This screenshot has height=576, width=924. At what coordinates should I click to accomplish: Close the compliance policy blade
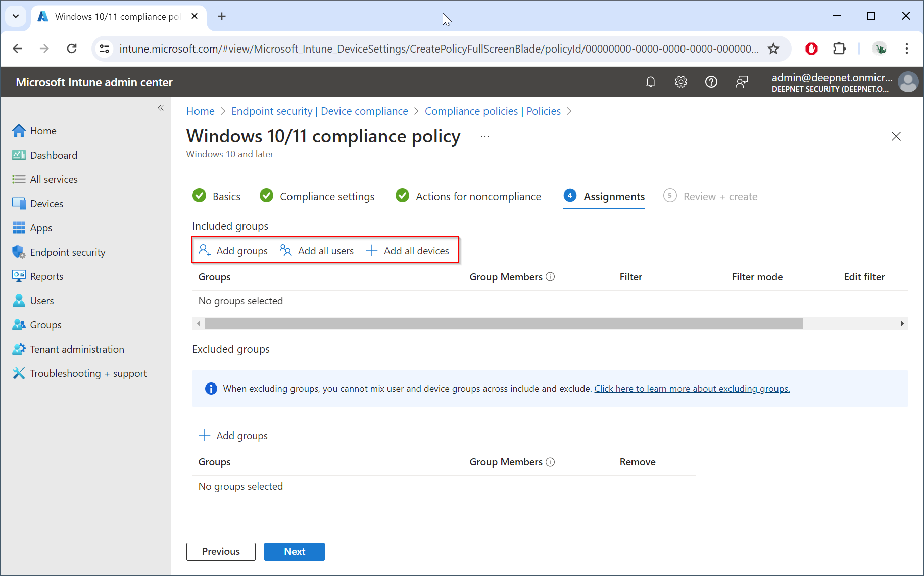point(896,136)
